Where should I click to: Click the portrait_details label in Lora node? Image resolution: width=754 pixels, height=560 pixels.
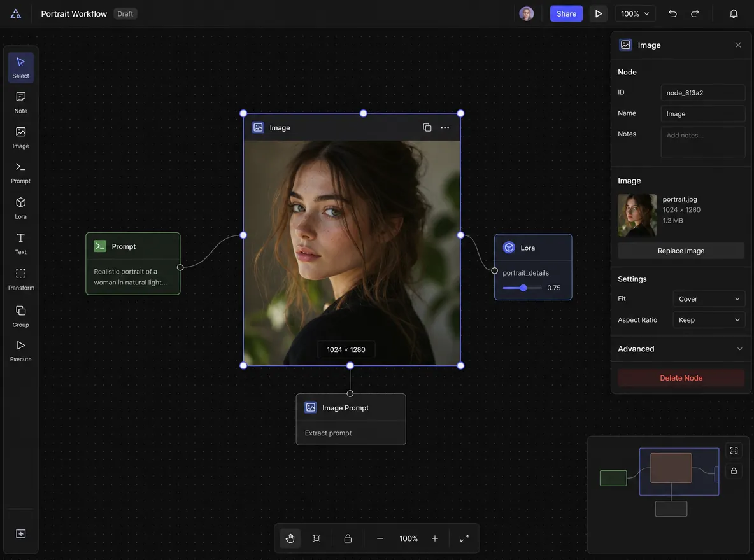pos(525,272)
